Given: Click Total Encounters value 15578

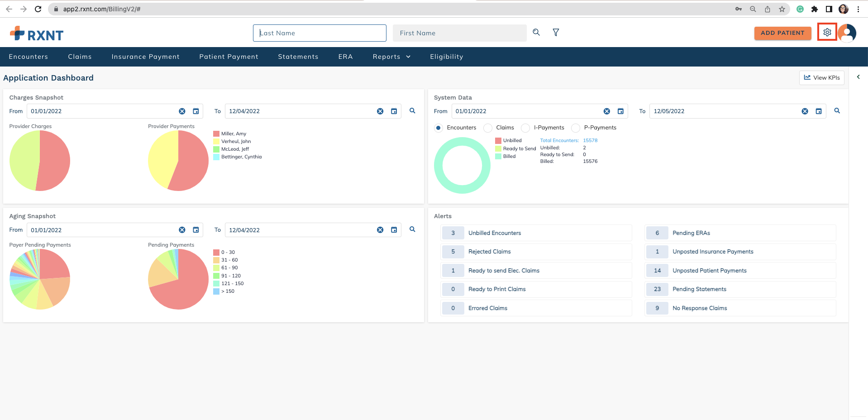Looking at the screenshot, I should [x=590, y=140].
